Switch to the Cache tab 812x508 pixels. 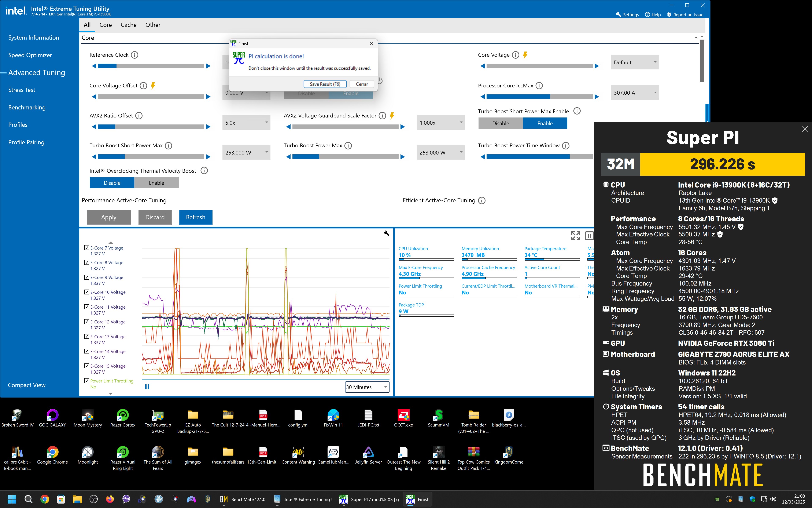point(129,25)
